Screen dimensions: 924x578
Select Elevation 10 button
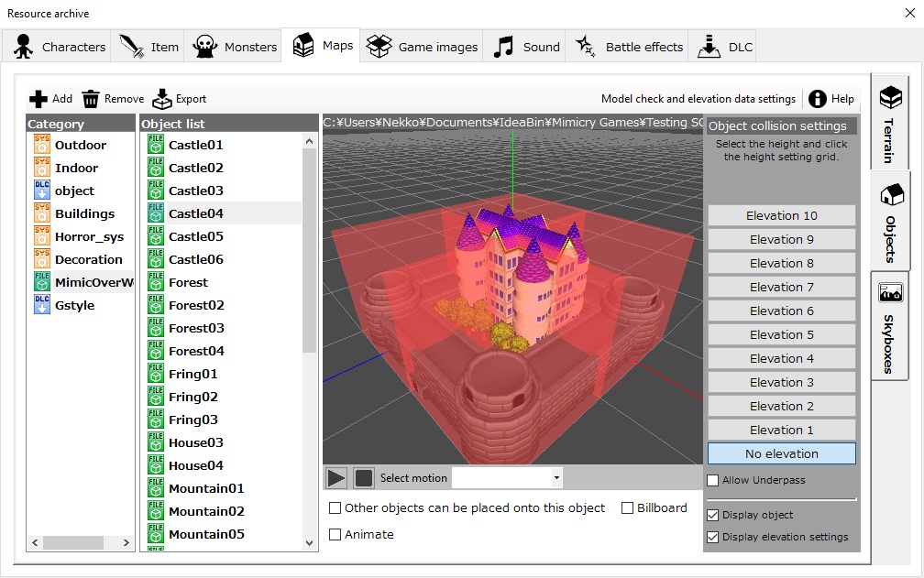[x=781, y=215]
